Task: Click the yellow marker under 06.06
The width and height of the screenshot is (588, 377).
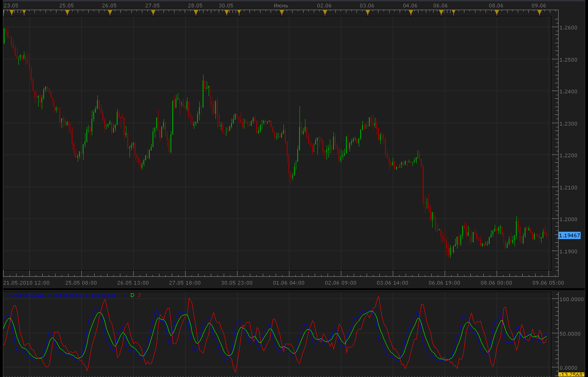Action: click(441, 13)
